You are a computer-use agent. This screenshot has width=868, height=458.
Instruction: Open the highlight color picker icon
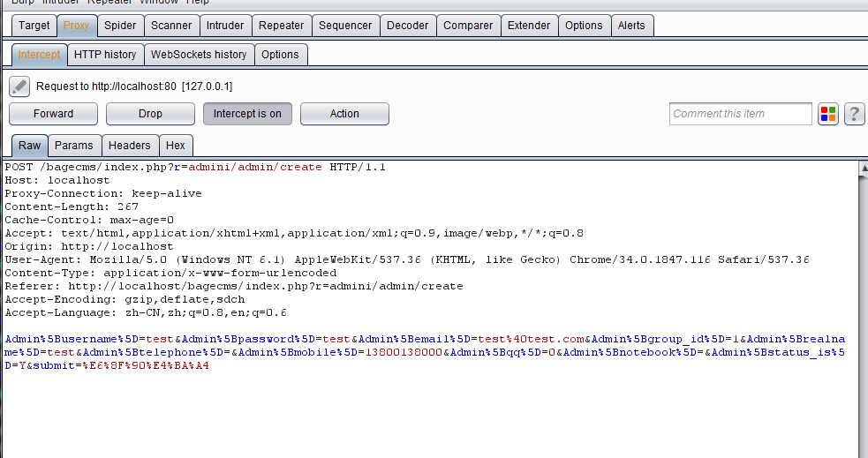click(828, 114)
